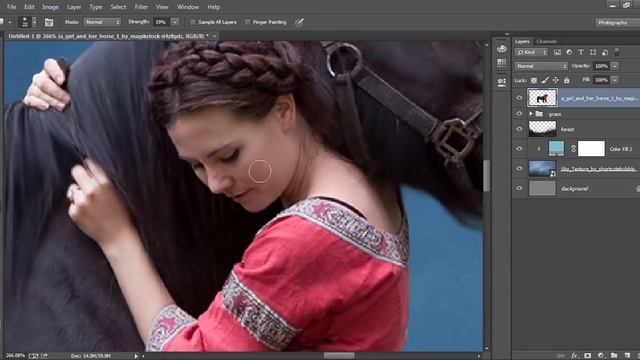Screen dimensions: 640x360
Task: Open the Fill dropdown arrow
Action: tap(615, 80)
